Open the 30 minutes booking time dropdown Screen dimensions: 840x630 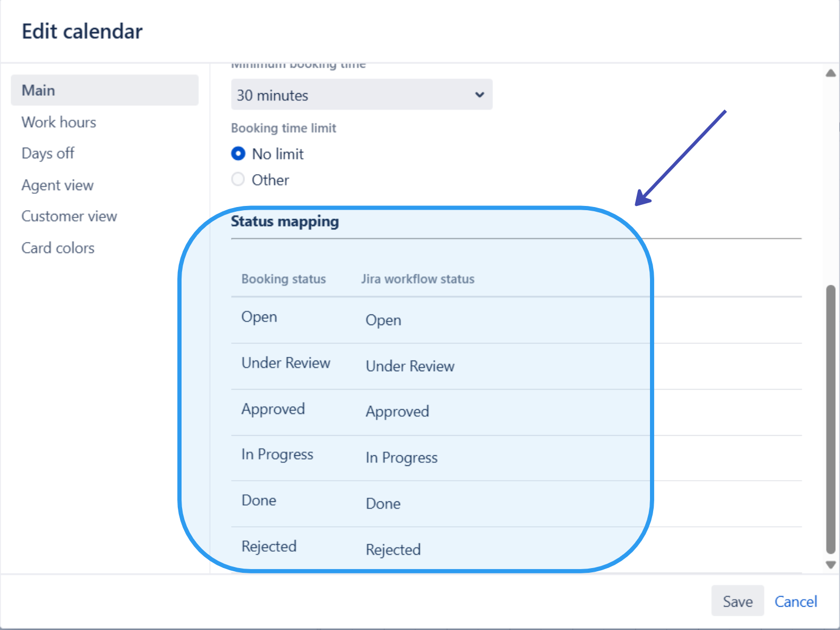point(362,95)
